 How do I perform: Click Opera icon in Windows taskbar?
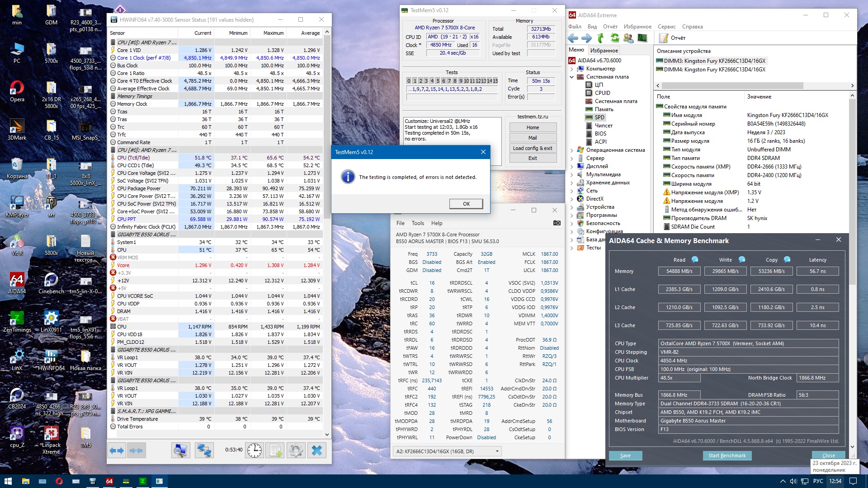pos(59,481)
